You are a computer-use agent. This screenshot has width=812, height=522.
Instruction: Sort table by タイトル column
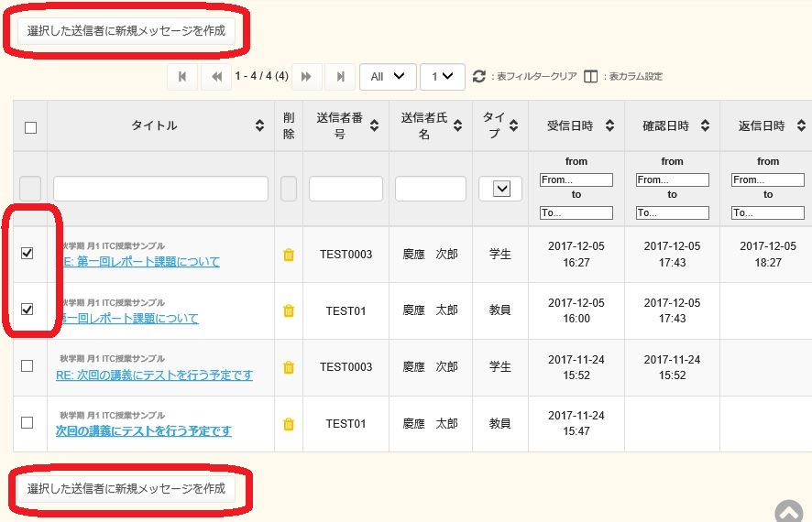point(259,126)
